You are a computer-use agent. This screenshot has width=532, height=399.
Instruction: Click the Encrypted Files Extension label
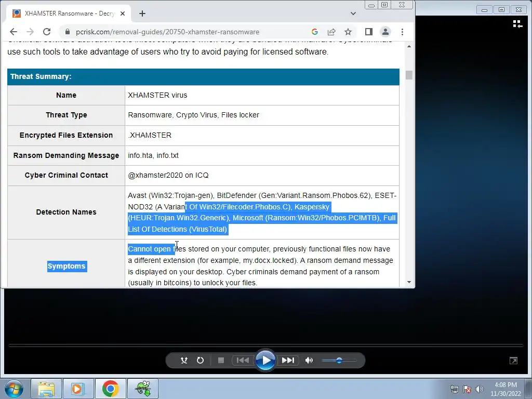(66, 136)
